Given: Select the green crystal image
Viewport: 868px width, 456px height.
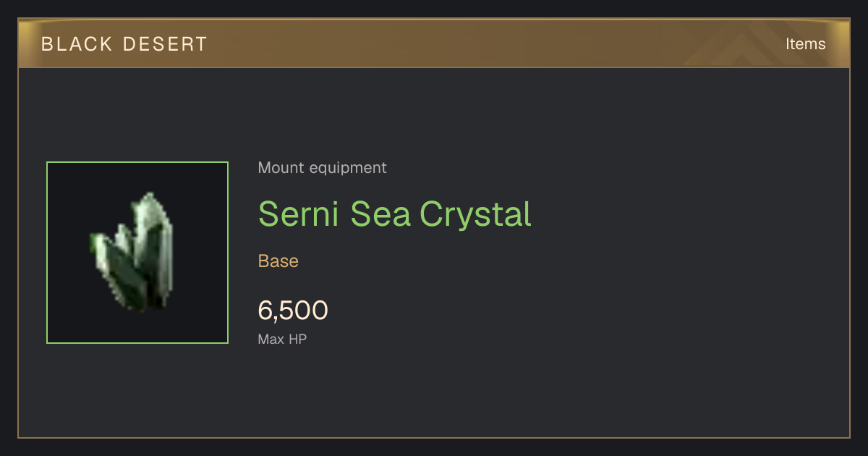Looking at the screenshot, I should 132,253.
